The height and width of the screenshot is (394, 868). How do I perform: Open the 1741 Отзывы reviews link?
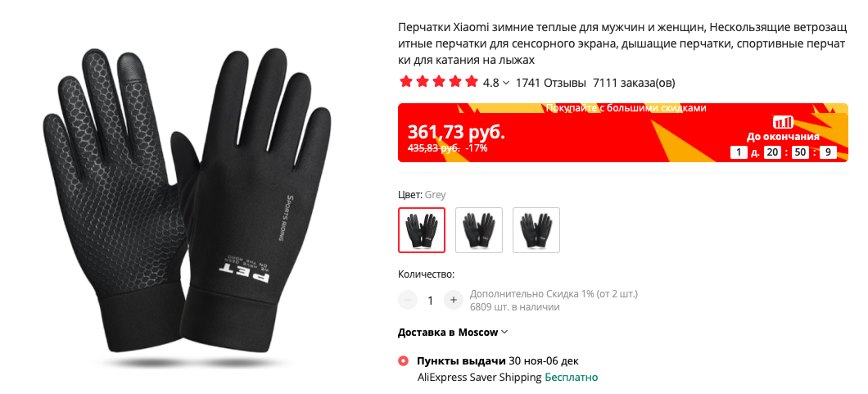coord(551,83)
